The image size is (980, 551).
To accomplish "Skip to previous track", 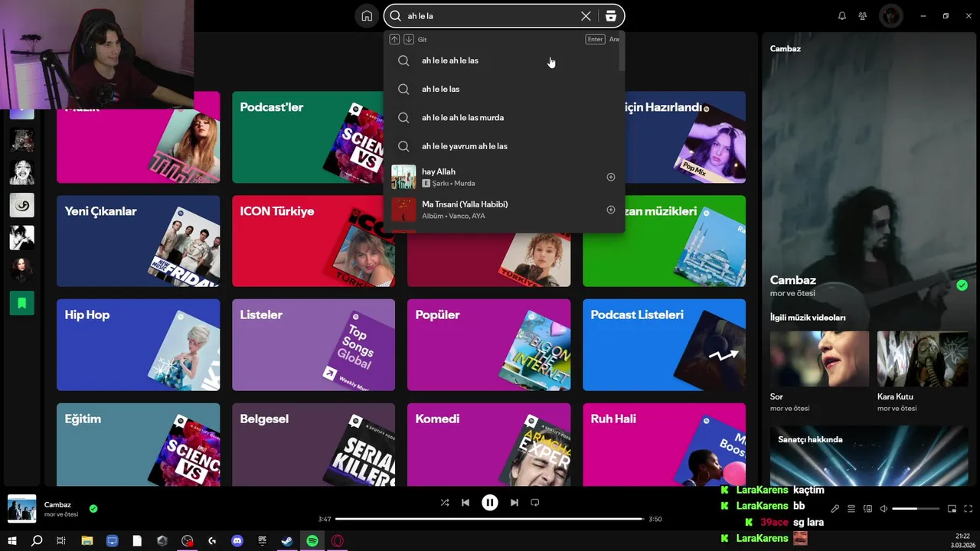I will tap(465, 503).
